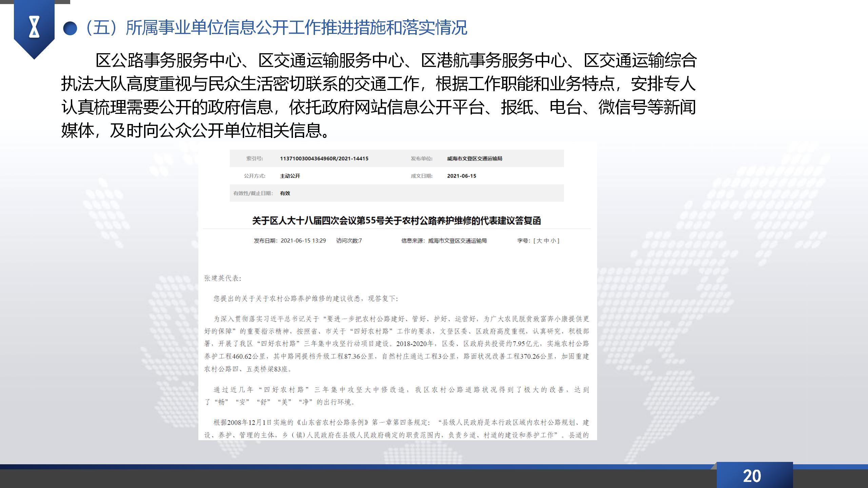Click 主动公开 disclosure method value
868x488 pixels.
click(x=290, y=176)
